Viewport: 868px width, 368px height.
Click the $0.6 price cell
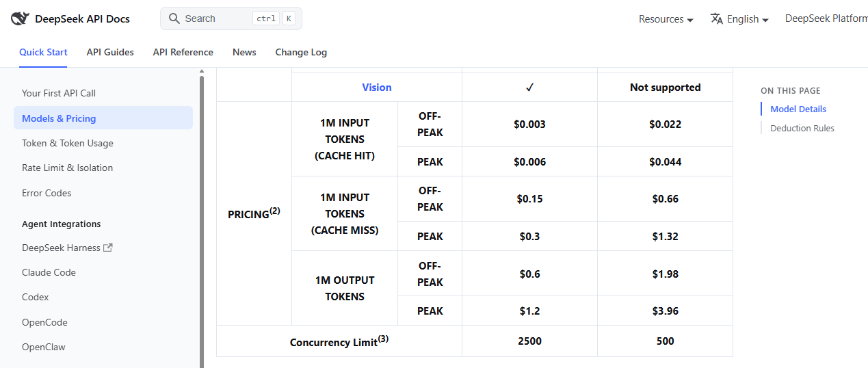coord(530,274)
